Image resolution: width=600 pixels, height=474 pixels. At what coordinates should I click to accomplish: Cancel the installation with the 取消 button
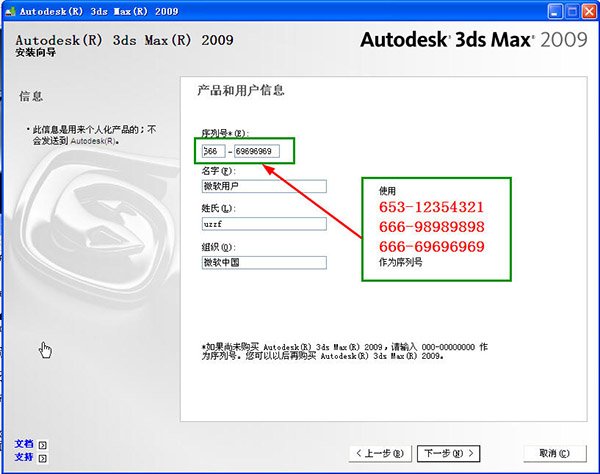[555, 453]
